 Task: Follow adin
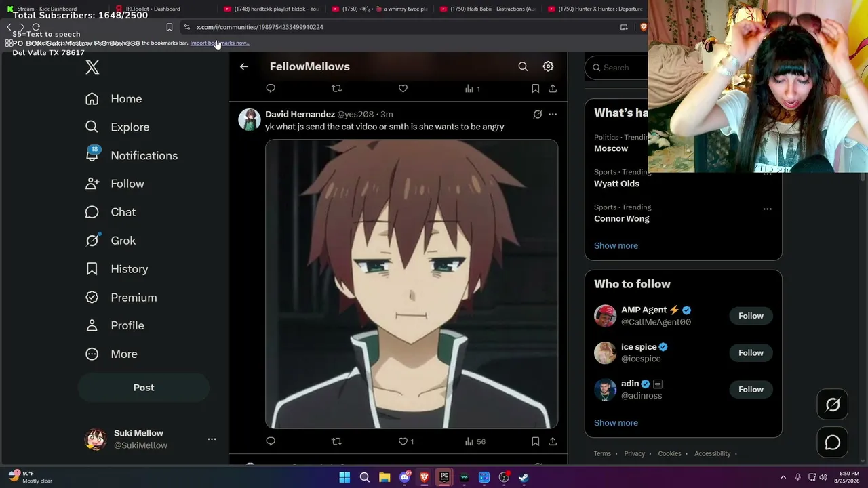pos(751,389)
